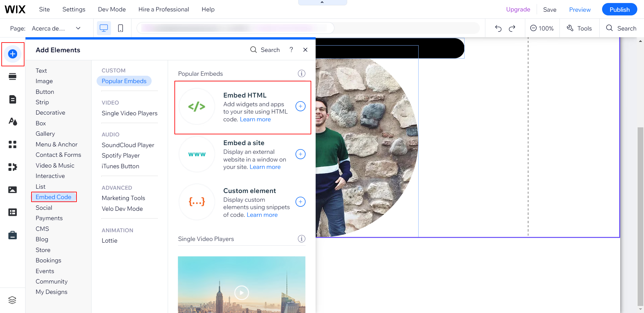Select Spotify Player subcategory
This screenshot has width=644, height=313.
[121, 155]
